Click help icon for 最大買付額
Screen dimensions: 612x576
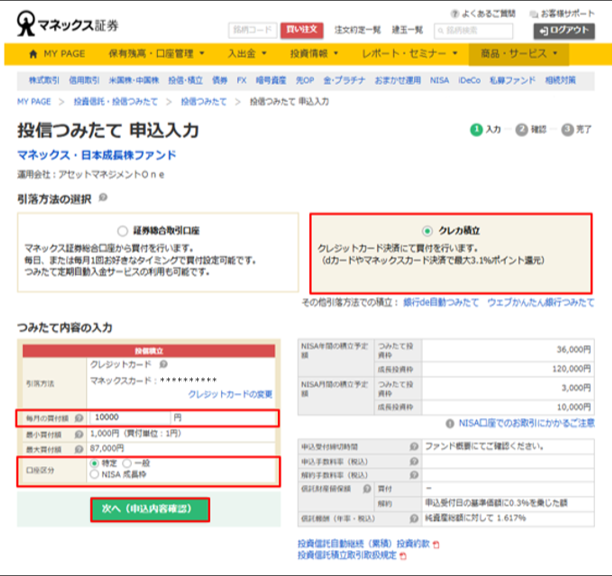[x=79, y=449]
